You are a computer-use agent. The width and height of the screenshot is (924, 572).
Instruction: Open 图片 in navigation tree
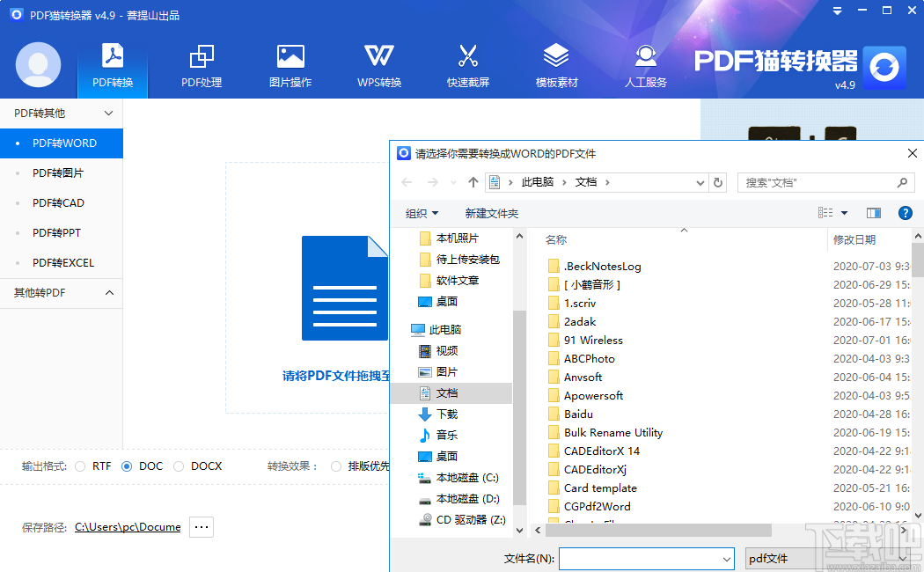coord(447,371)
